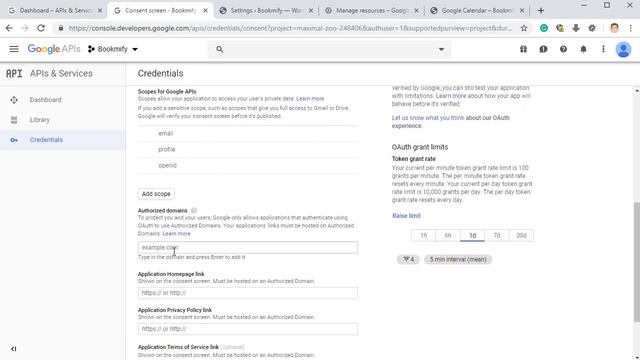Viewport: 640px width, 360px height.
Task: Select the 1h time range tab
Action: [x=423, y=236]
